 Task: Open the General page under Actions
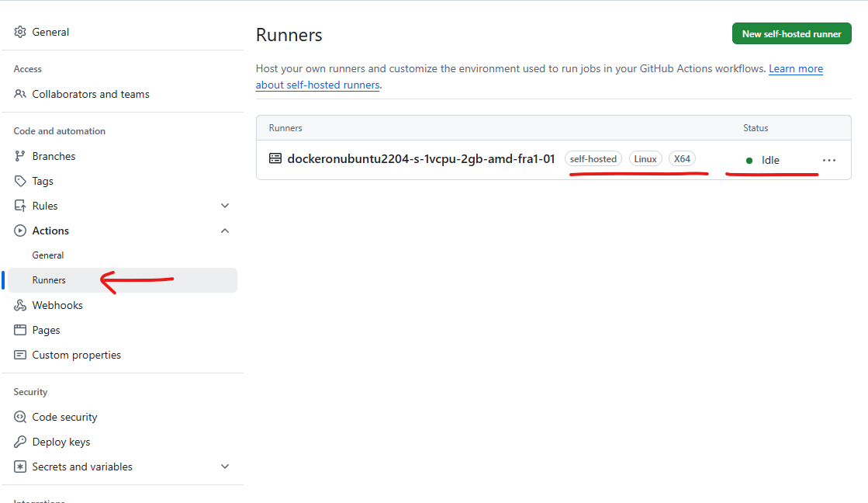(48, 255)
